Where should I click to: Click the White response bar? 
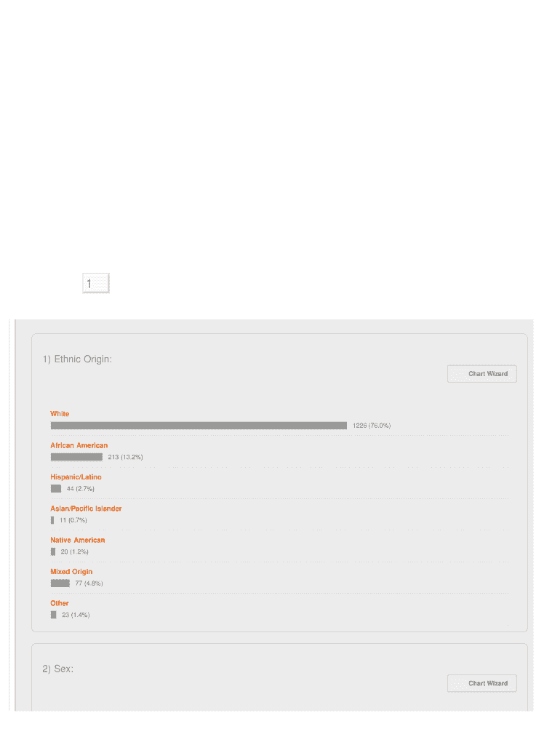pyautogui.click(x=199, y=426)
